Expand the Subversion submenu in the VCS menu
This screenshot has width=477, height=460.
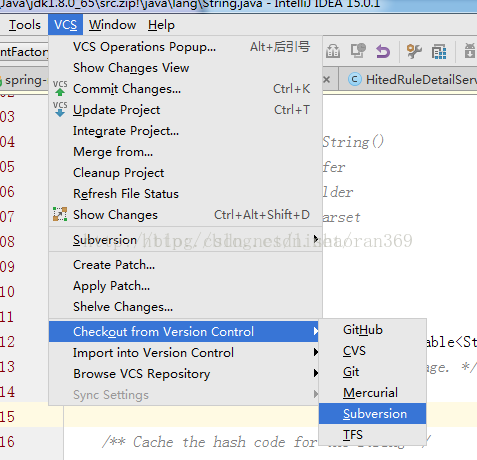185,240
